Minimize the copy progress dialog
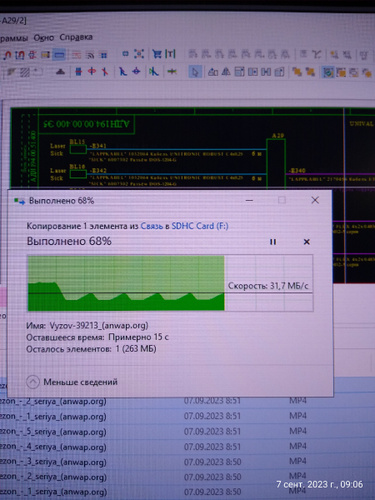The image size is (375, 500). [x=249, y=200]
